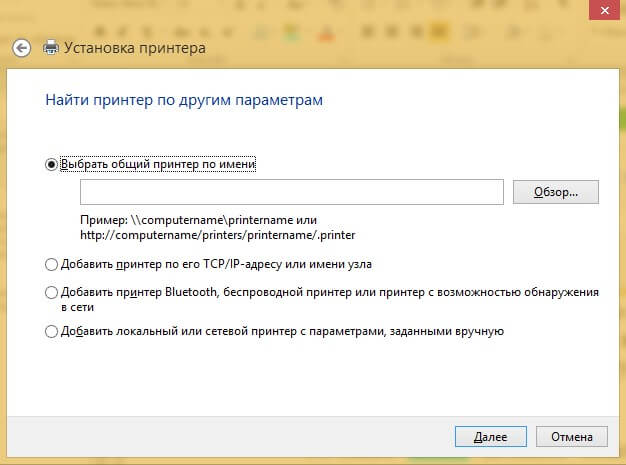Click the printer icon beside Установка принтера
The width and height of the screenshot is (626, 465).
pos(51,47)
